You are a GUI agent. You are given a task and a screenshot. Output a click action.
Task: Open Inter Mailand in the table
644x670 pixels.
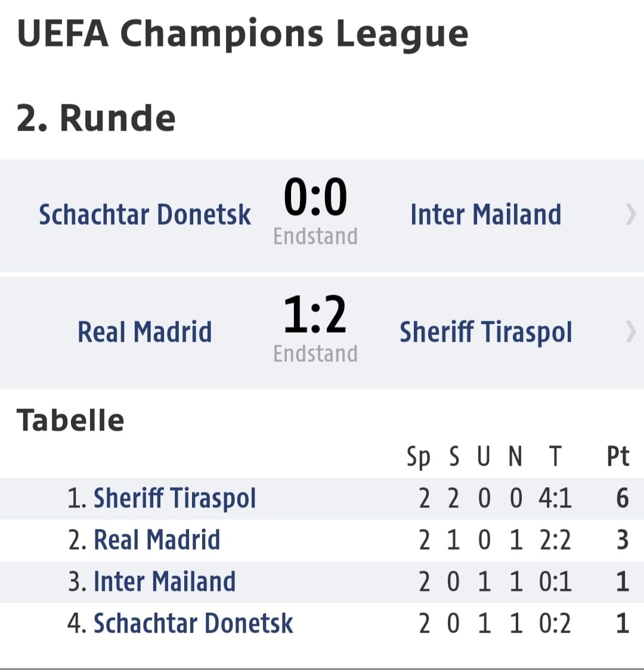[x=165, y=582]
